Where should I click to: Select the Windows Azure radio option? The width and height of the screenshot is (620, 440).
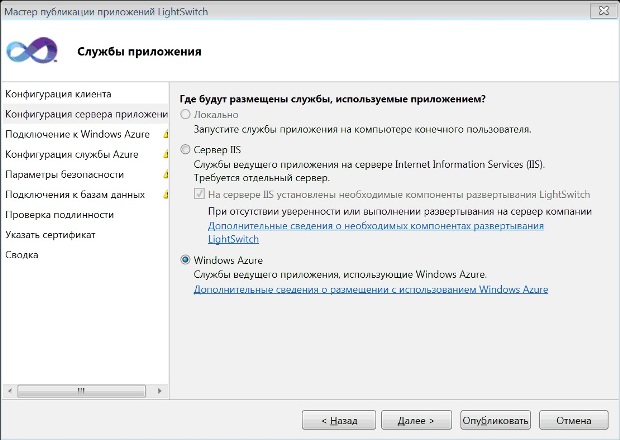point(185,260)
